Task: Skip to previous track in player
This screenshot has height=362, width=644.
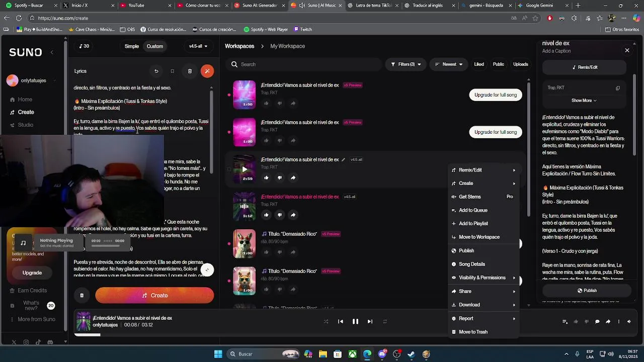Action: tap(341, 322)
